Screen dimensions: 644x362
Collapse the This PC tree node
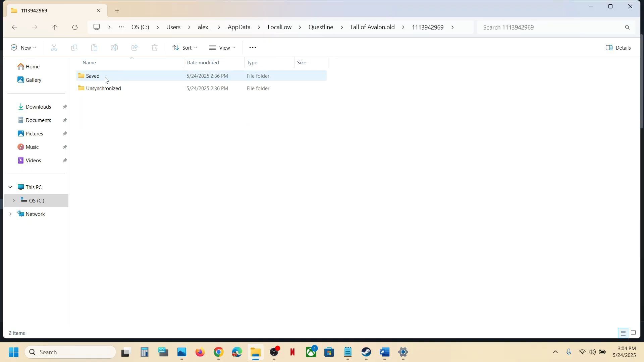[x=10, y=187]
